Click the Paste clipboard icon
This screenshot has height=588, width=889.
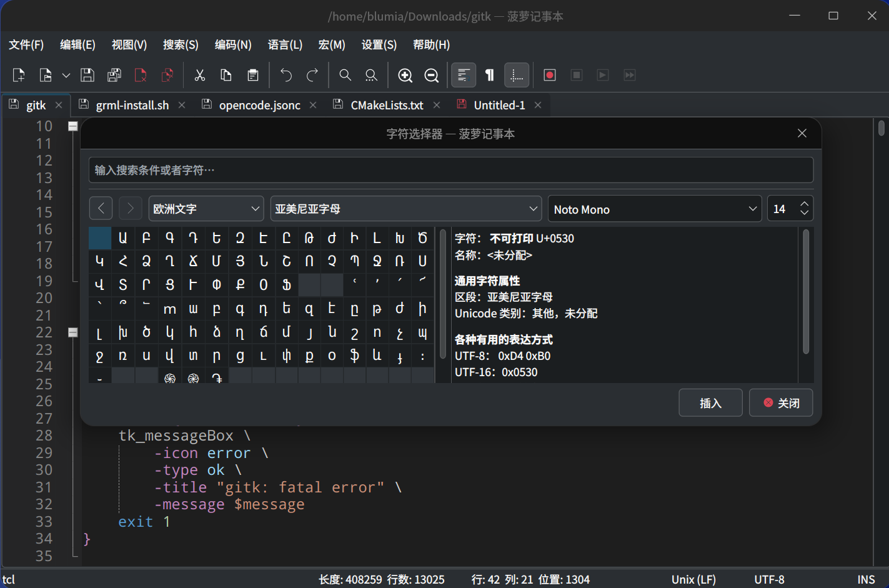click(253, 75)
